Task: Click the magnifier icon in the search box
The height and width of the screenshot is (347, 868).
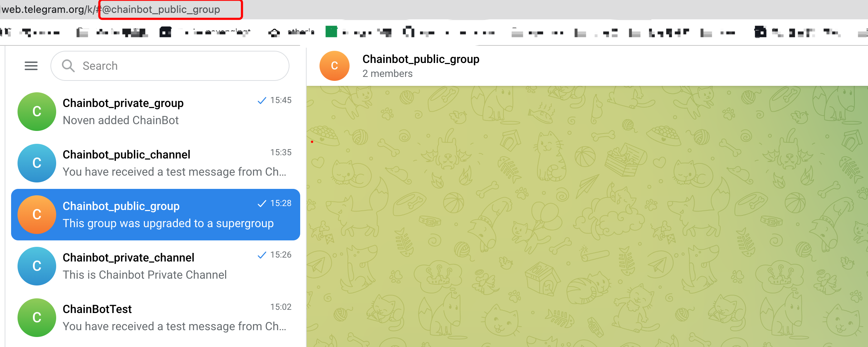Action: pyautogui.click(x=68, y=66)
